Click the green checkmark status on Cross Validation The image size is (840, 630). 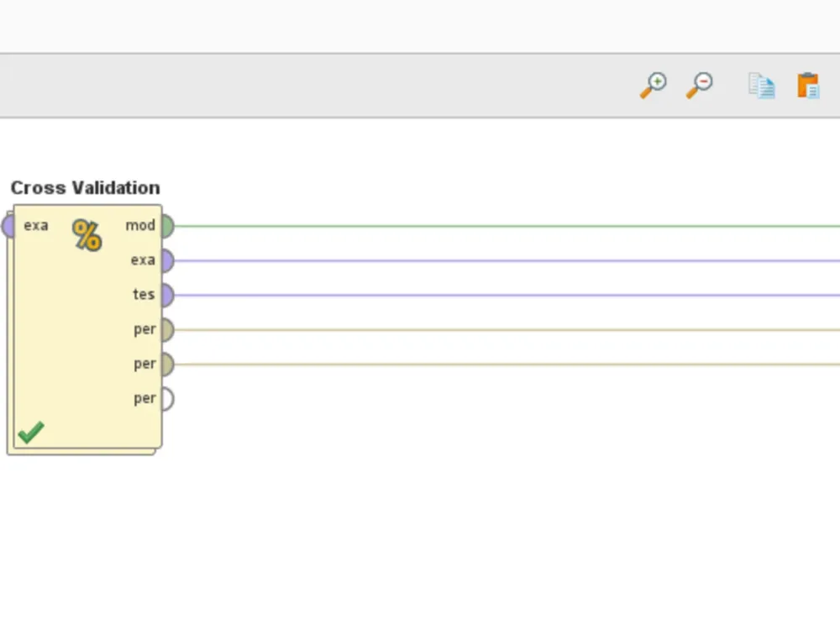pyautogui.click(x=30, y=433)
